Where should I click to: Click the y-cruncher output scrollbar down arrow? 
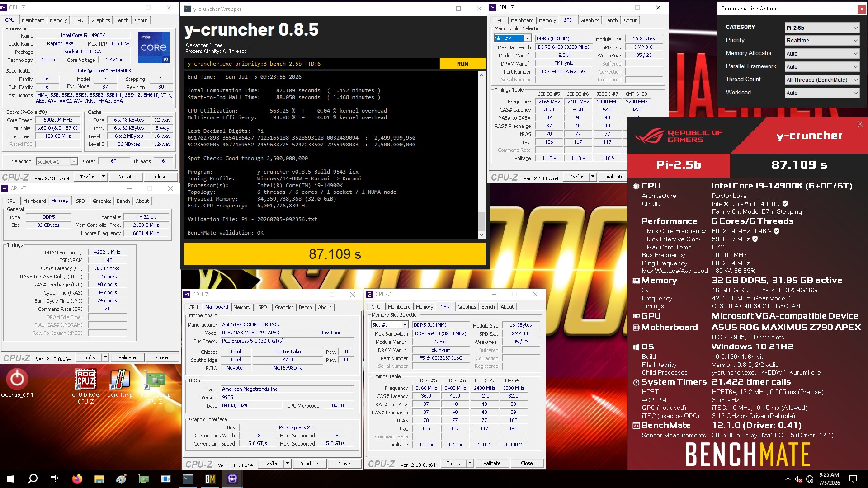481,235
